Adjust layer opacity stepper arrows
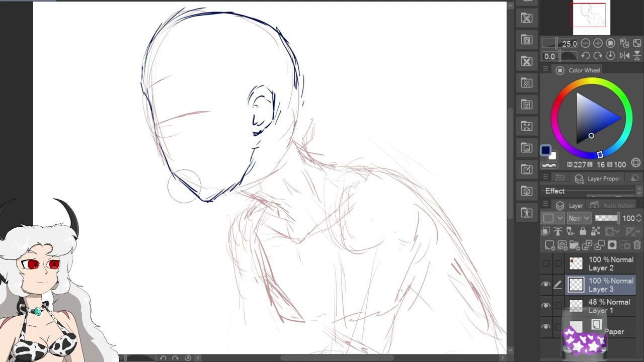The image size is (644, 362). point(639,218)
